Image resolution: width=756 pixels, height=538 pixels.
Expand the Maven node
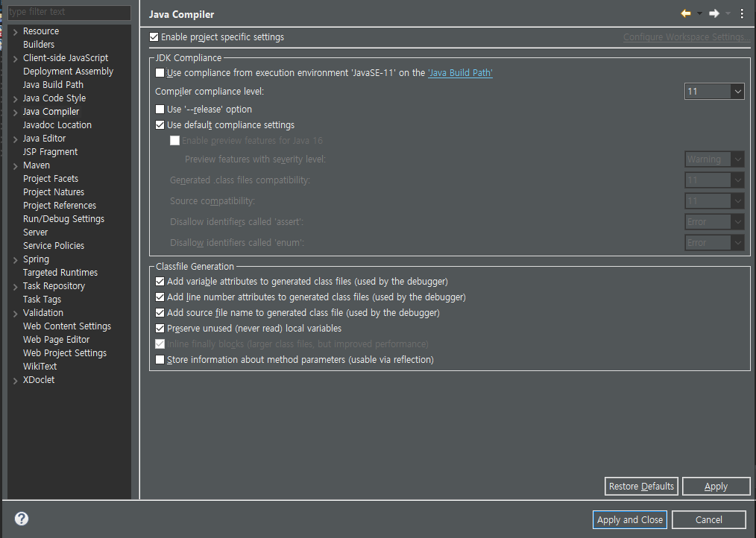pyautogui.click(x=16, y=166)
